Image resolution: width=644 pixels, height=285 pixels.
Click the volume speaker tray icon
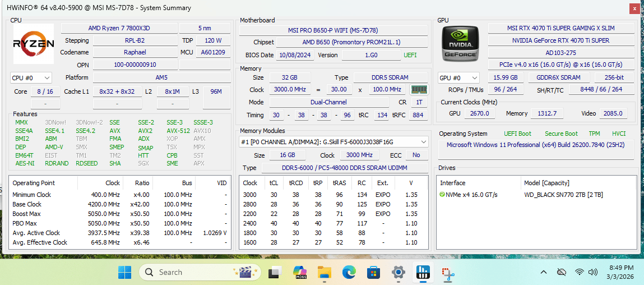click(592, 272)
